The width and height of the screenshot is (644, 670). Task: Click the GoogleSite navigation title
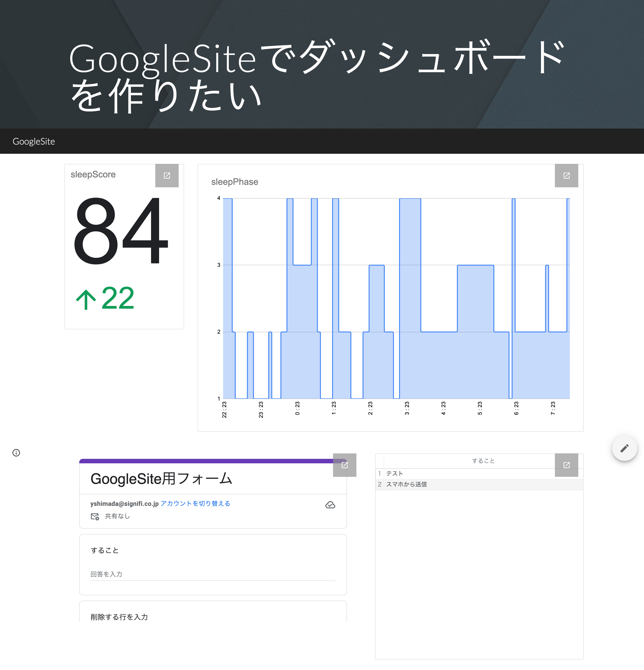[x=34, y=141]
